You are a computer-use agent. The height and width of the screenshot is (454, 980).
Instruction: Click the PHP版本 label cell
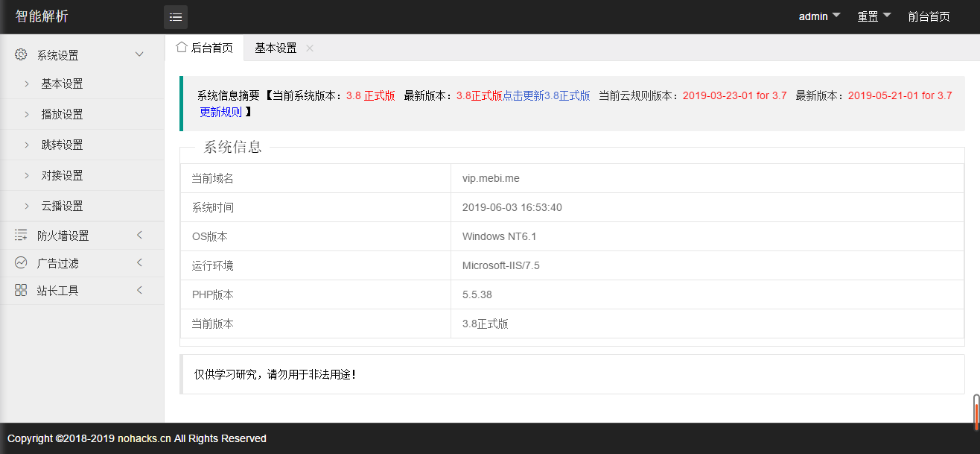coord(316,294)
